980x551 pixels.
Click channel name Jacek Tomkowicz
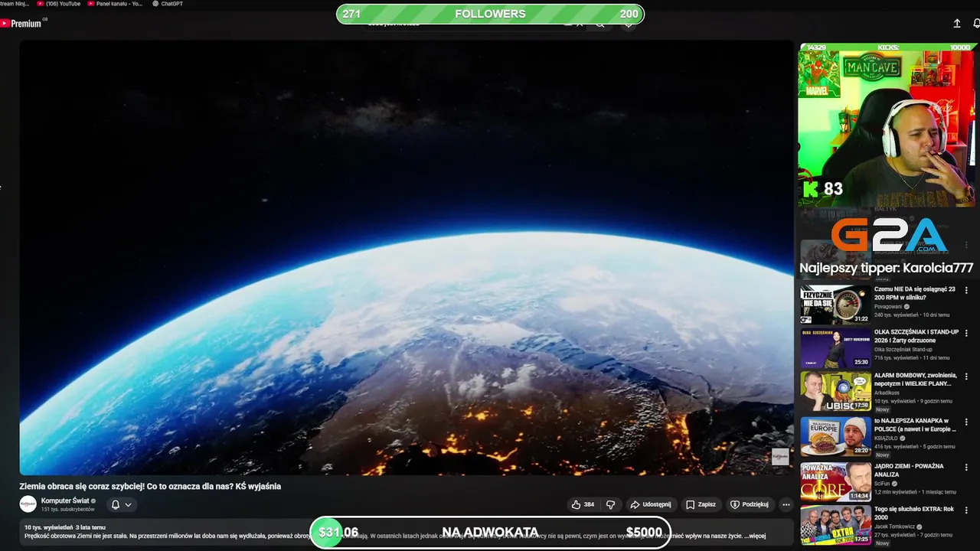point(896,527)
